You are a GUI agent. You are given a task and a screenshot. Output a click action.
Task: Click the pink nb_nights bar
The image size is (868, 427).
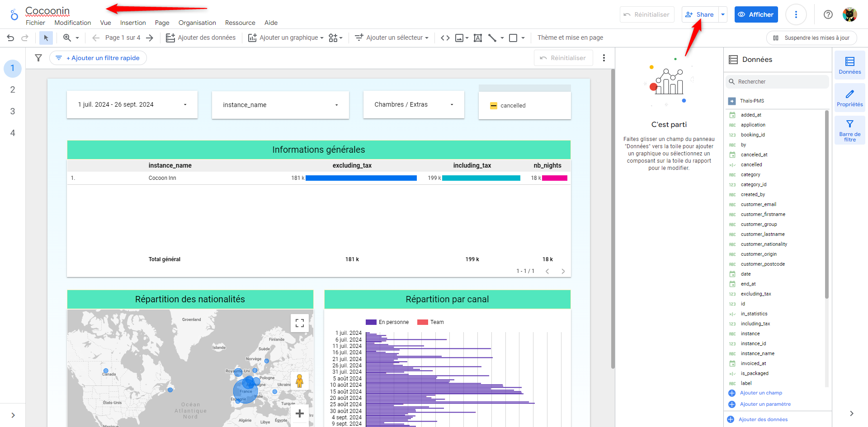(x=555, y=178)
